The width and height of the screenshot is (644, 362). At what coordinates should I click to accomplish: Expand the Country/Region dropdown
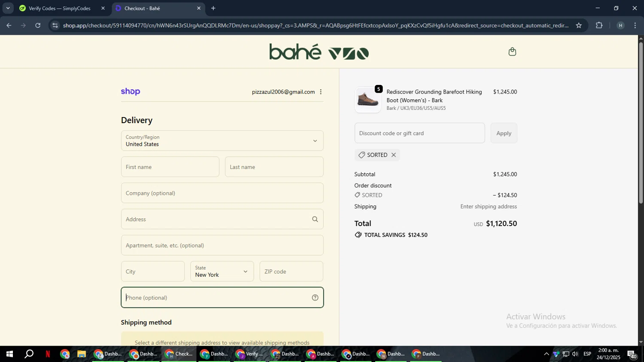222,141
